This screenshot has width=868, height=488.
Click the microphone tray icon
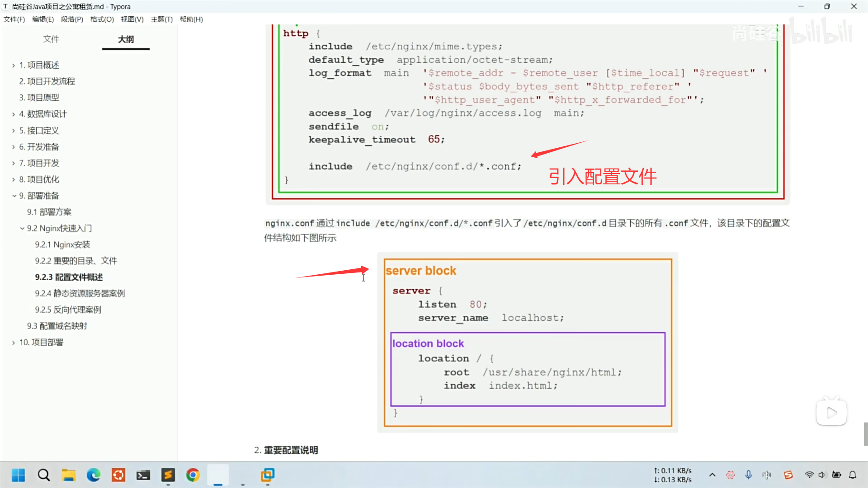coord(749,475)
